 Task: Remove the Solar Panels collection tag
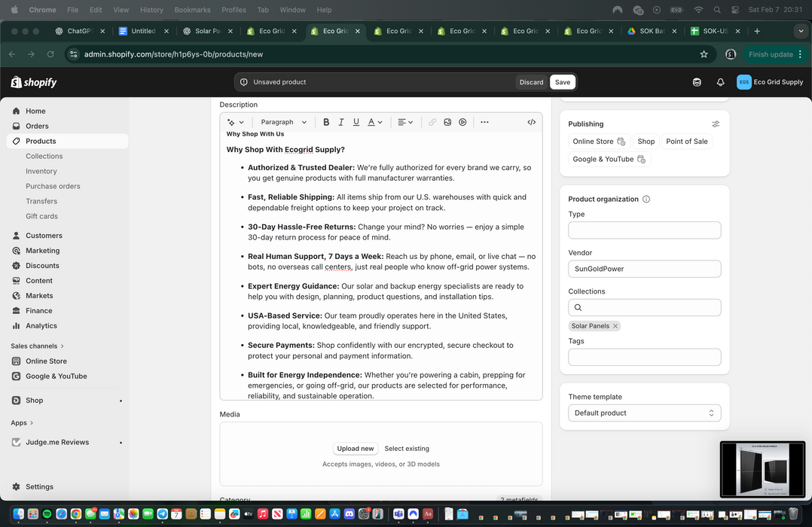[615, 326]
